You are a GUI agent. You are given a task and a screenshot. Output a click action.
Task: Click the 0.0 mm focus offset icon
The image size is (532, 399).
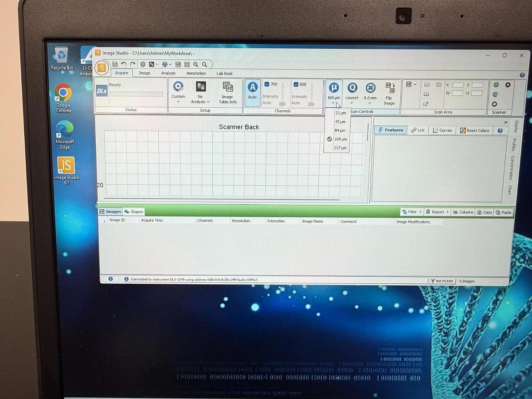pos(370,87)
